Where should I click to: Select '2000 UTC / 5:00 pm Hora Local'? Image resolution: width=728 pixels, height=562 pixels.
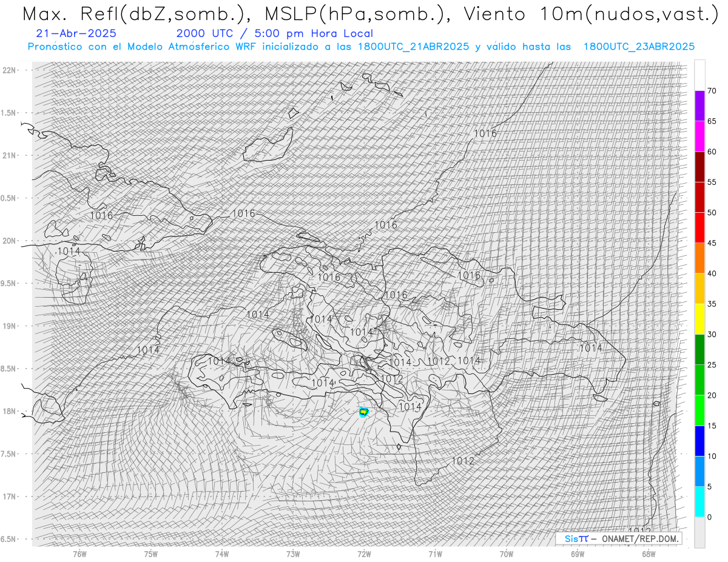pos(275,33)
